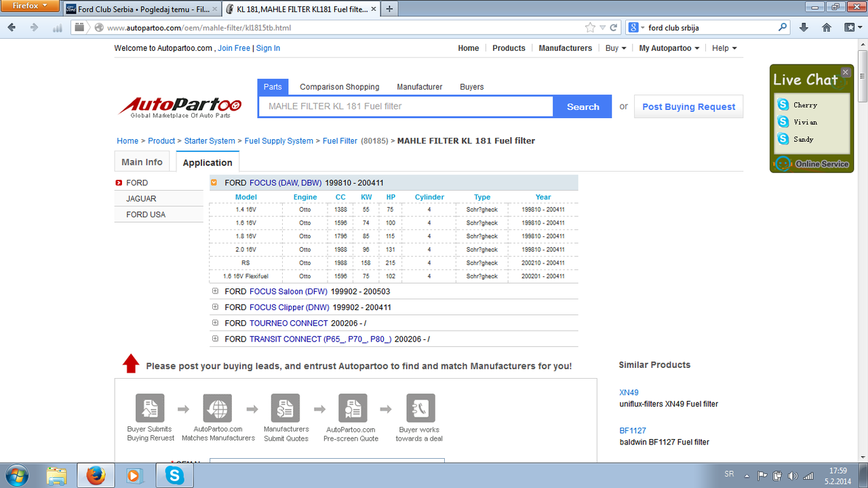The image size is (868, 488).
Task: Open the Firefox menu button
Action: (x=30, y=5)
